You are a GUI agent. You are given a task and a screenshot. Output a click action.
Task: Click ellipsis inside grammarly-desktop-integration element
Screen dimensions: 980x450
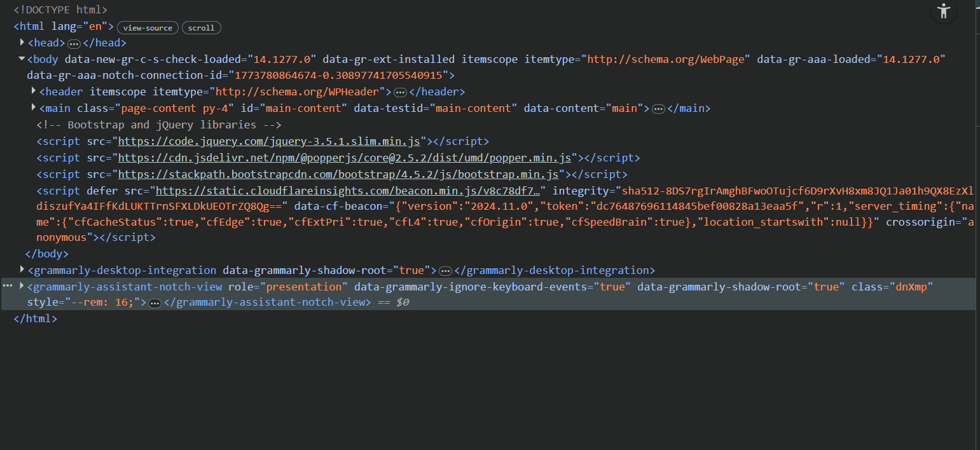point(446,271)
